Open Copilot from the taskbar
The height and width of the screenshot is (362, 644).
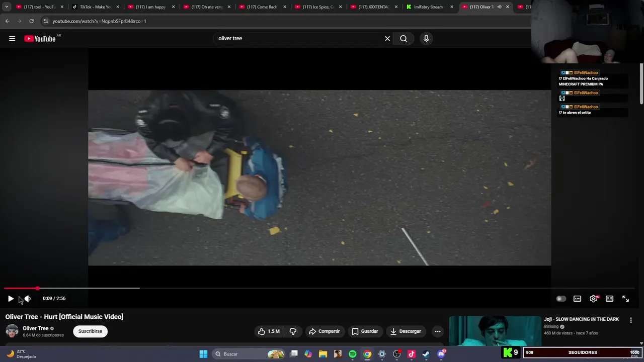pos(308,354)
